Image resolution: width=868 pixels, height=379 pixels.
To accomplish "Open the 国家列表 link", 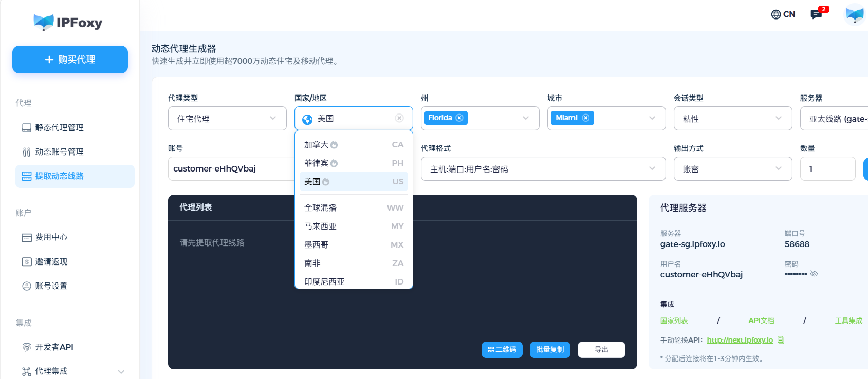I will point(674,321).
